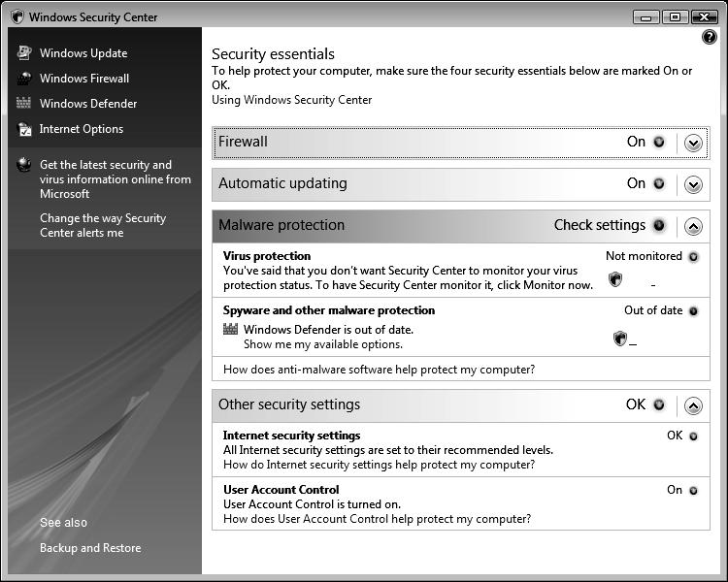This screenshot has height=582, width=728.
Task: Click the Internet security settings bold heading
Action: click(291, 436)
